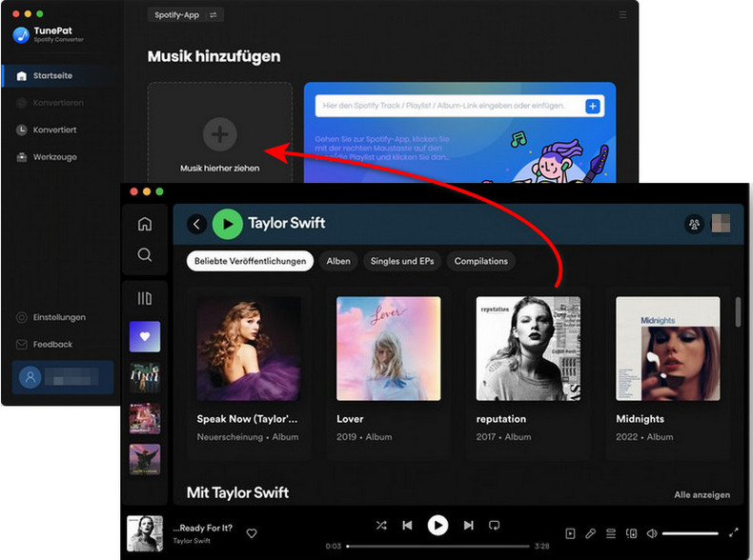Open the Friend Activity icon in Spotify
This screenshot has height=560, width=753.
click(x=694, y=224)
